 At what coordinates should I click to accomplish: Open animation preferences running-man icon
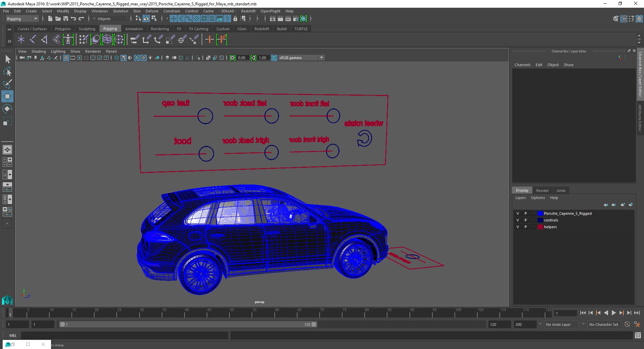(637, 325)
